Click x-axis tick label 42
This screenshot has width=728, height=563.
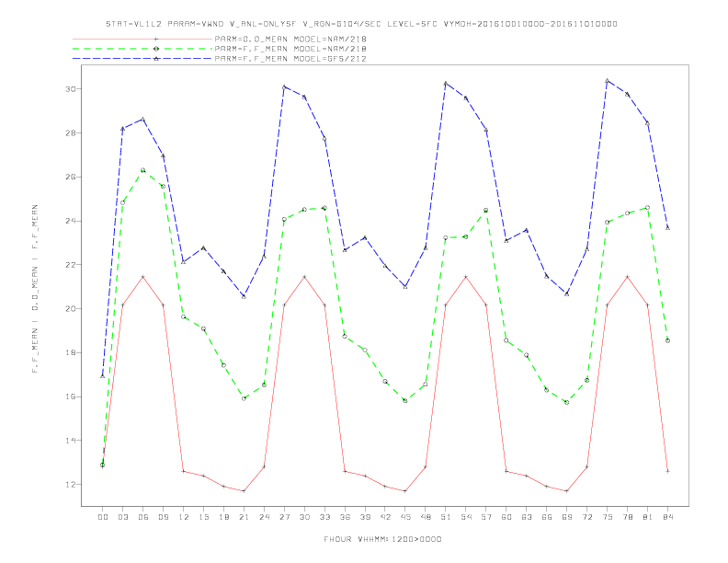click(x=385, y=517)
